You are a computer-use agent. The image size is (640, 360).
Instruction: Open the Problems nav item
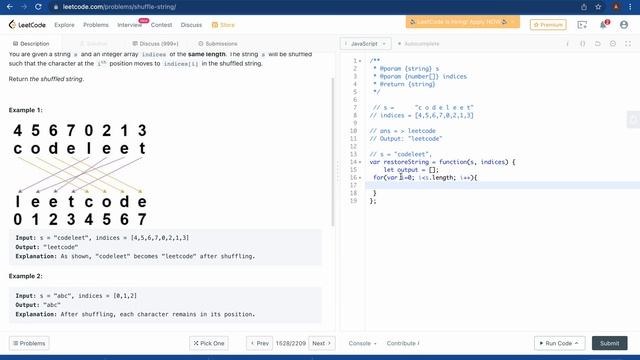click(x=96, y=25)
